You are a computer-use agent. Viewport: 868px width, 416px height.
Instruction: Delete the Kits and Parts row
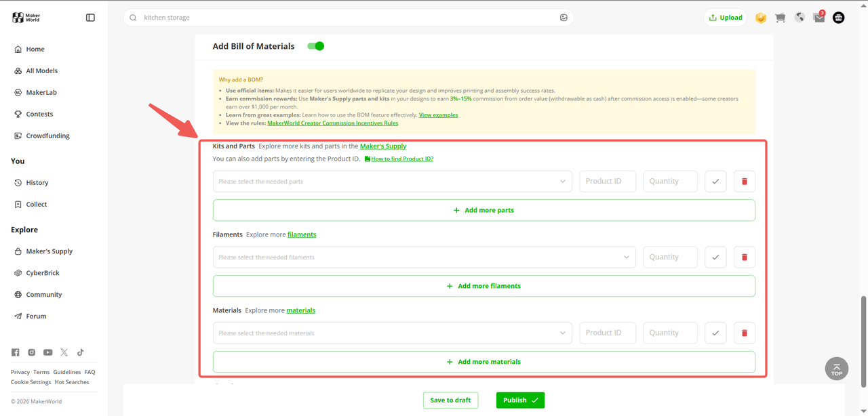coord(745,182)
